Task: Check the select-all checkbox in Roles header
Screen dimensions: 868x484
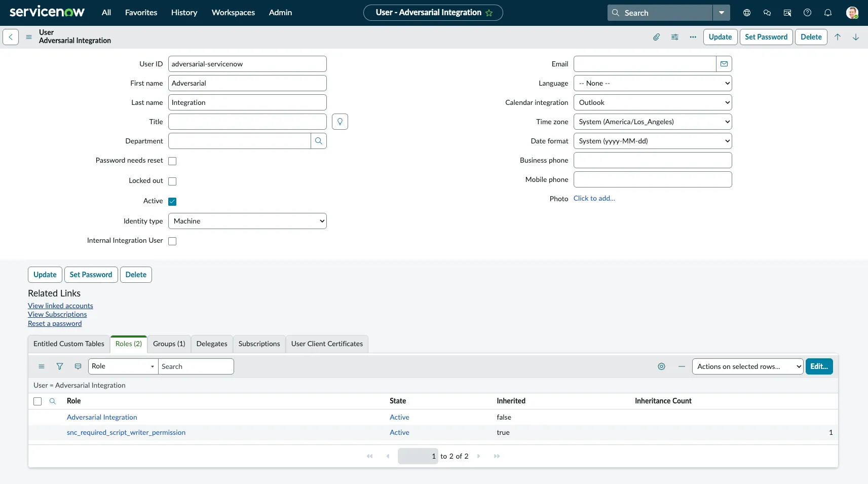Action: click(x=37, y=401)
